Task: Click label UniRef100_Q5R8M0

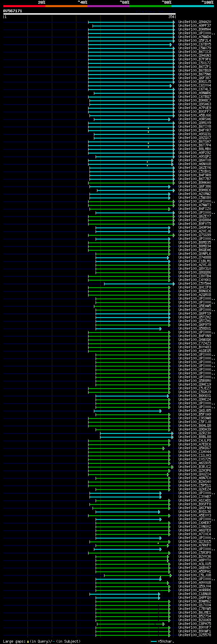Action: 195,381
